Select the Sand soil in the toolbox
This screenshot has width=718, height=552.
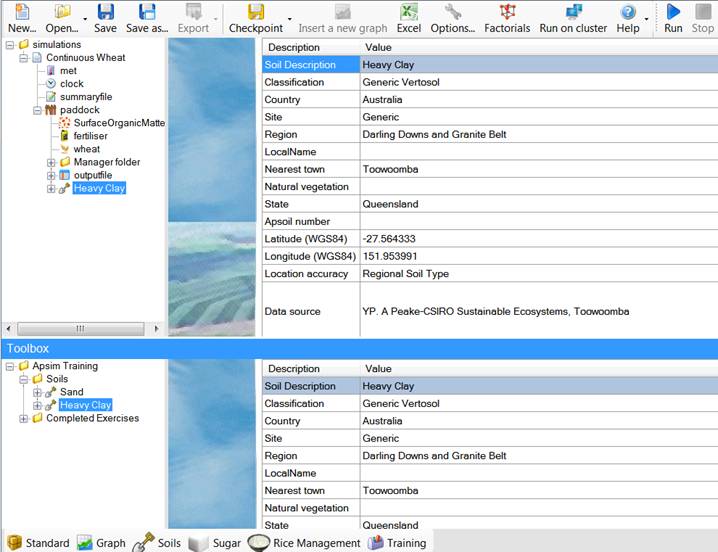[x=71, y=392]
